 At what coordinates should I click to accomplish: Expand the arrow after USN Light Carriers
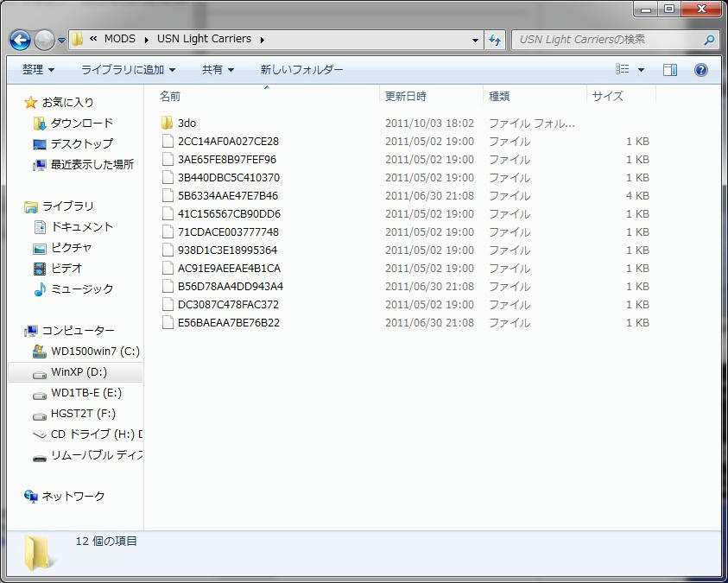[262, 40]
